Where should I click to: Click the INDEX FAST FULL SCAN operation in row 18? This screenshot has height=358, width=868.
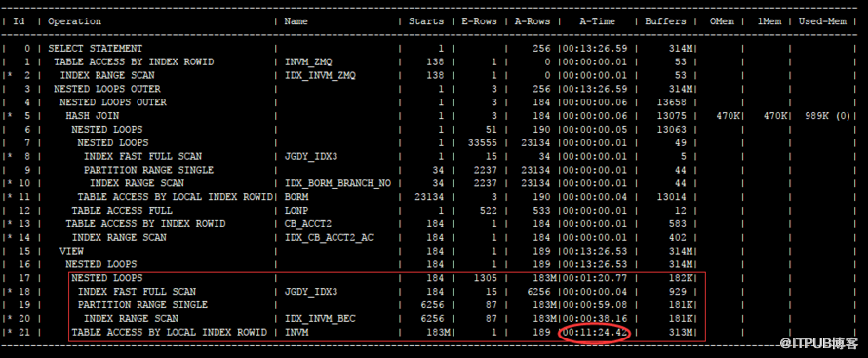137,291
